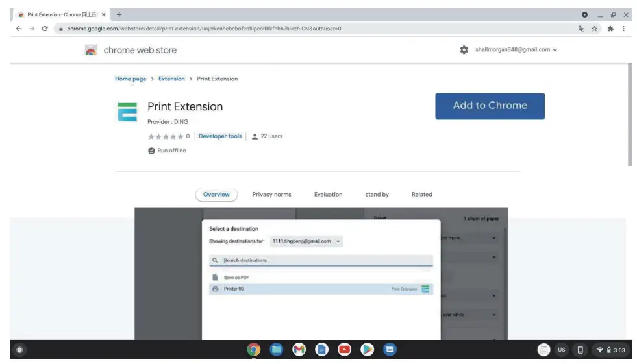Open Extension breadcrumb link
The height and width of the screenshot is (364, 637).
171,79
